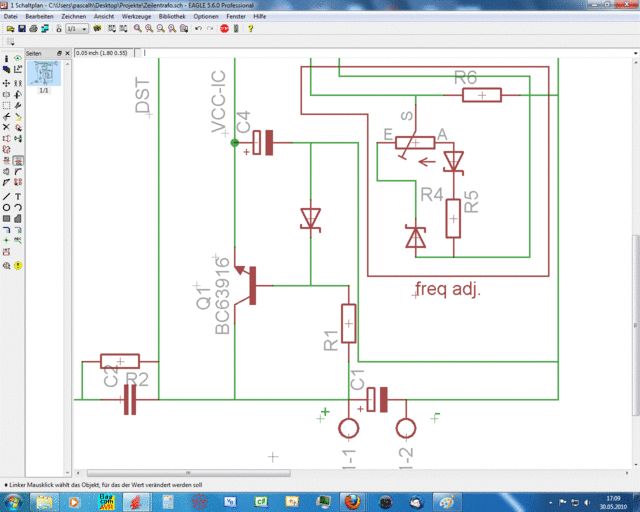Select the Pinswap tool
The width and height of the screenshot is (640, 512).
pos(7,139)
